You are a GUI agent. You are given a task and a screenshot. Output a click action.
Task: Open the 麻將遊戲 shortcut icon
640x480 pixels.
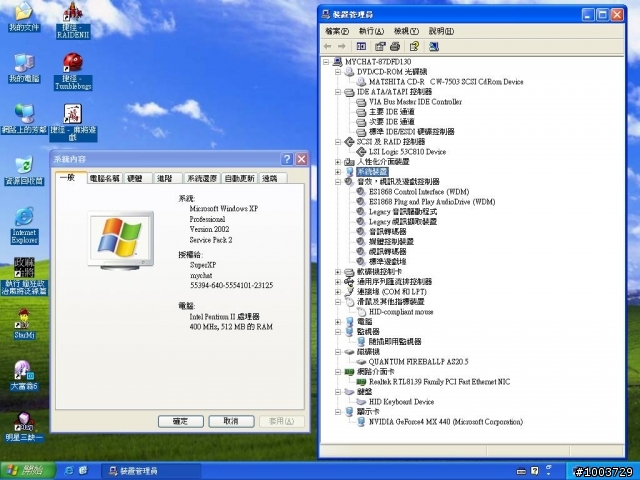click(x=73, y=122)
